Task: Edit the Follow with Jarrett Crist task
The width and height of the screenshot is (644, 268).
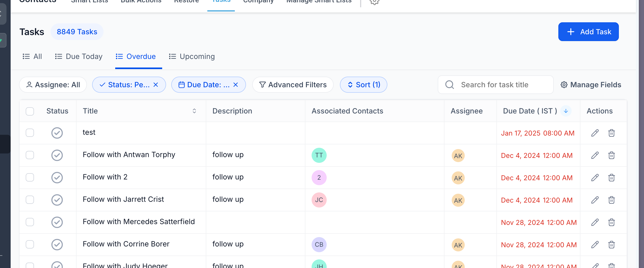Action: 595,200
